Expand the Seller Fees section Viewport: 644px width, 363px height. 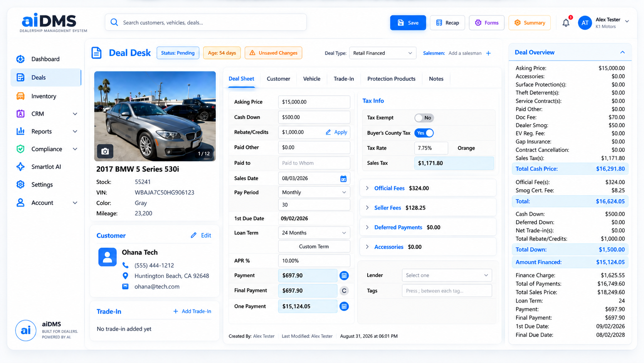click(x=428, y=208)
